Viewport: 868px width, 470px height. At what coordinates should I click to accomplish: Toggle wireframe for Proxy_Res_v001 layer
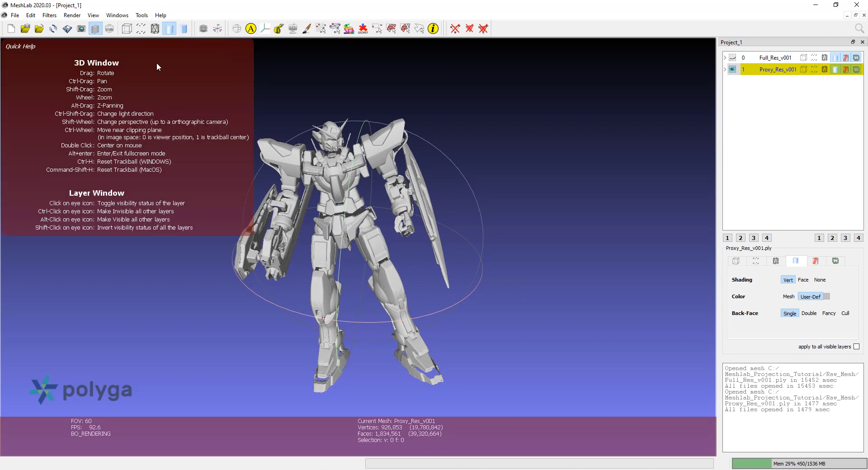pos(825,70)
